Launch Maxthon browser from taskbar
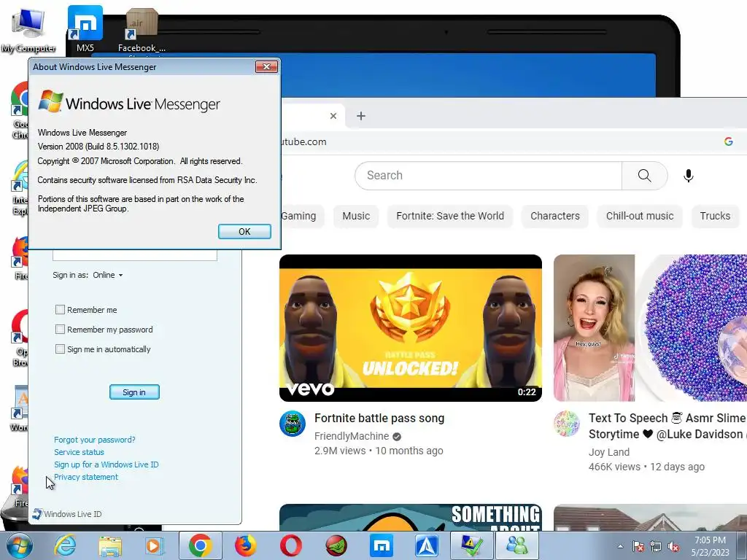 click(x=382, y=545)
